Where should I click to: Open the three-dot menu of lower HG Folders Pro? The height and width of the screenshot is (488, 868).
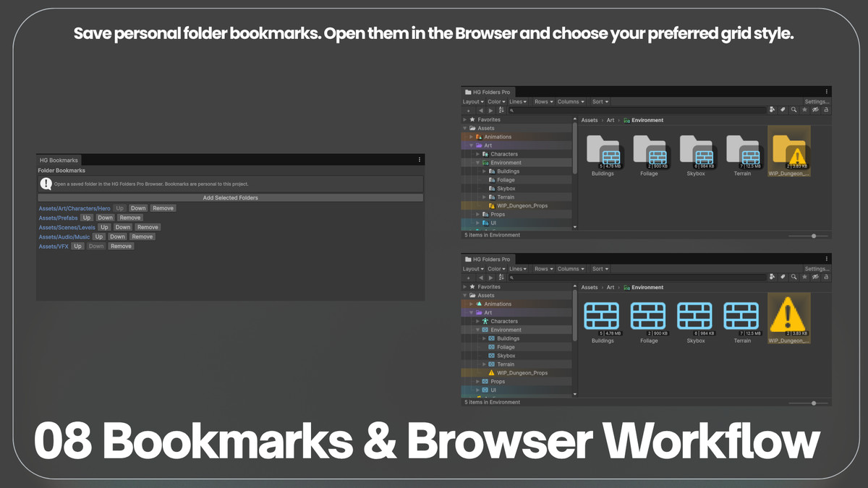pos(827,259)
